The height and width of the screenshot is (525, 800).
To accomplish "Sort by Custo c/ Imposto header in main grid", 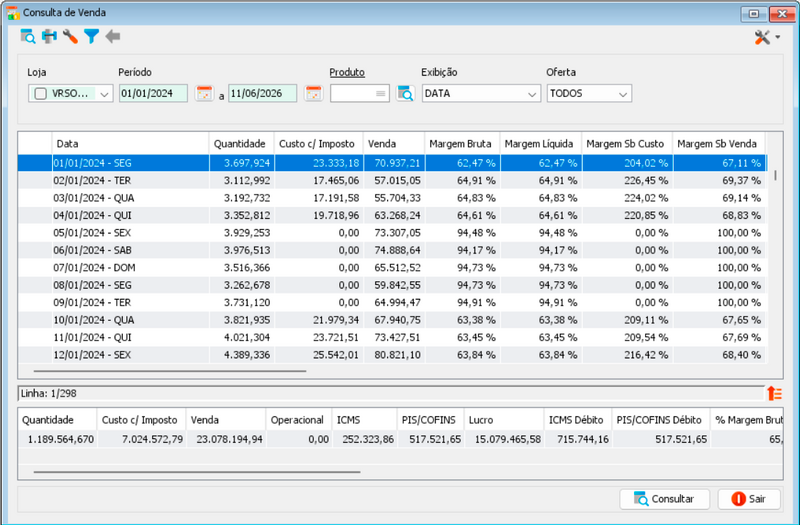I will [x=319, y=144].
